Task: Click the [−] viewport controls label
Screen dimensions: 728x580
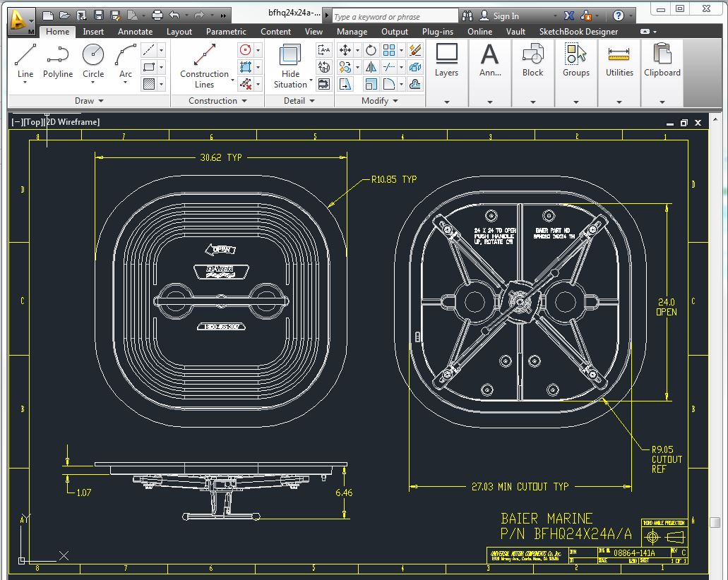Action: point(17,122)
